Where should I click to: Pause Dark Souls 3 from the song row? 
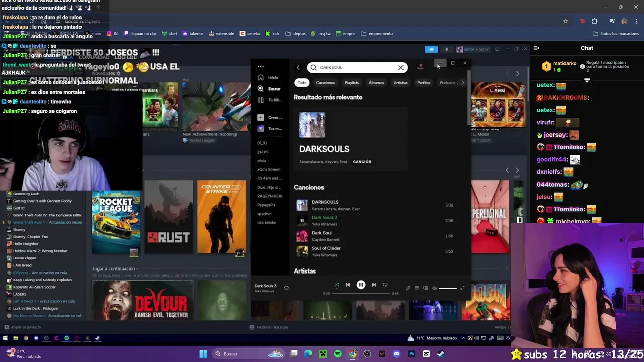click(x=302, y=220)
